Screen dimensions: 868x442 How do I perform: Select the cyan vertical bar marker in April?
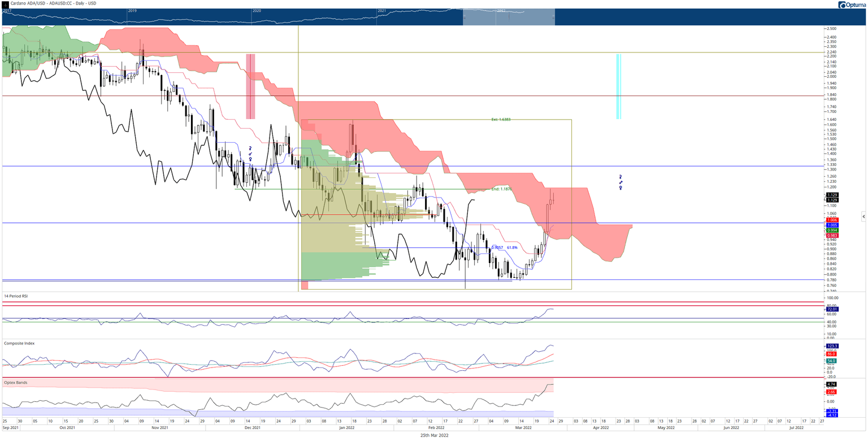(619, 86)
